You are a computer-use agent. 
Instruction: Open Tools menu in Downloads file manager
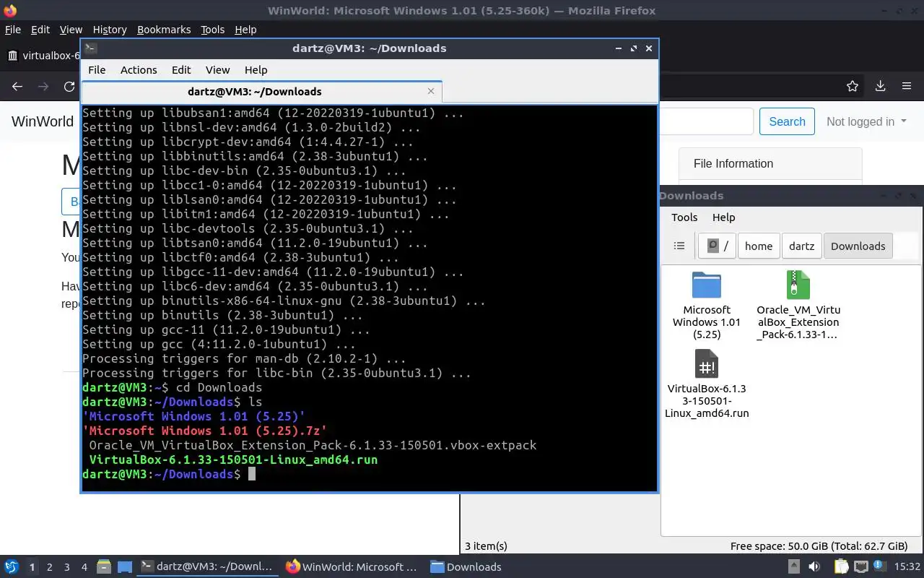[x=684, y=217]
